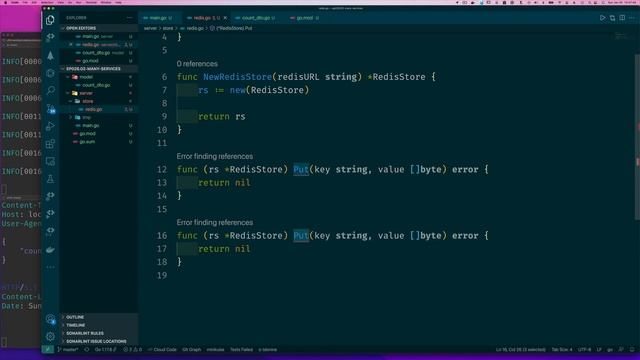Open the Extensions view
The image size is (640, 360).
click(50, 144)
